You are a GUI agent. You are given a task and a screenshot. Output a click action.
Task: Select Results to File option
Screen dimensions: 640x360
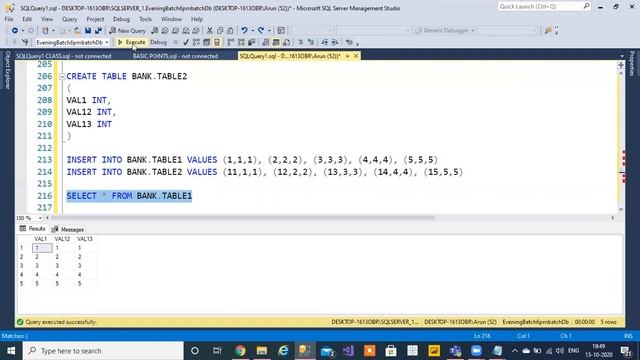coord(287,42)
